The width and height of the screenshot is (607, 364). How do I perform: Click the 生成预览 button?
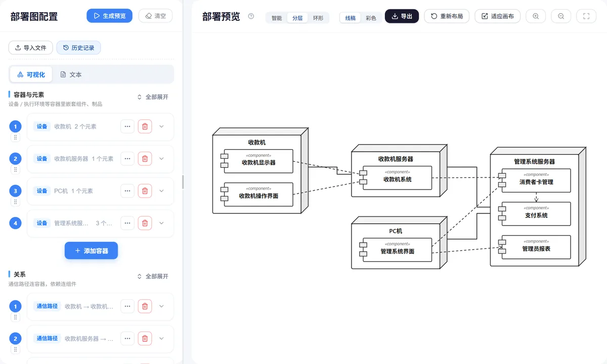tap(109, 16)
